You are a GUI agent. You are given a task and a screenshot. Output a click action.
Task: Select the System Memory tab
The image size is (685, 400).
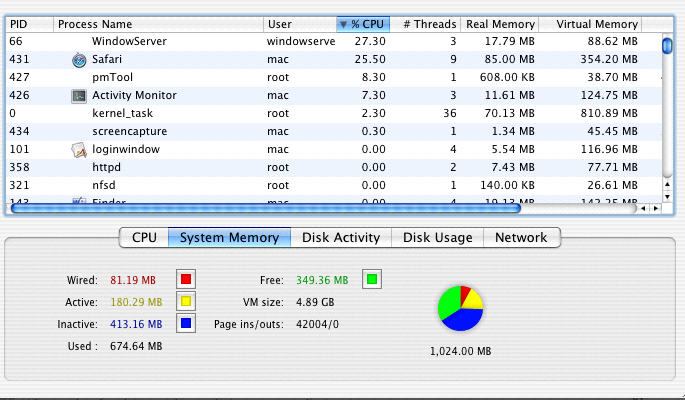coord(229,238)
